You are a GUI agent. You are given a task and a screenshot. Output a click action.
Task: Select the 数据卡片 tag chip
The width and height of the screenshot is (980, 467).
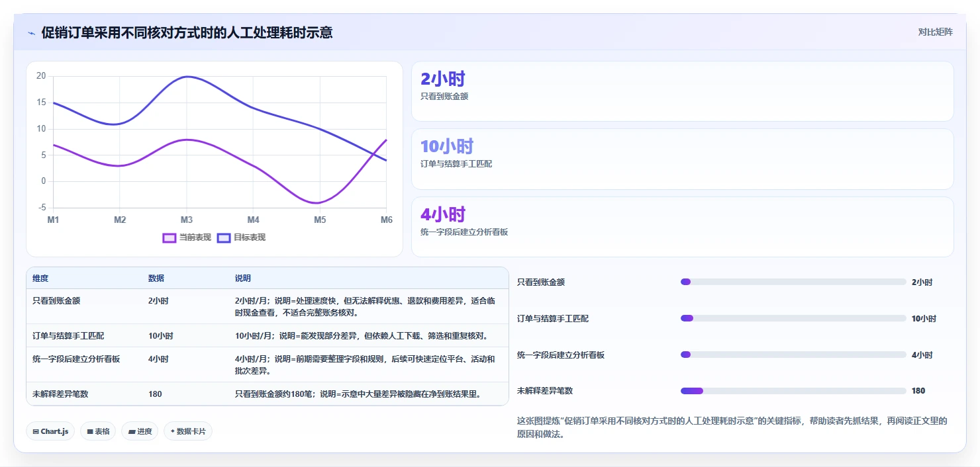click(x=188, y=431)
